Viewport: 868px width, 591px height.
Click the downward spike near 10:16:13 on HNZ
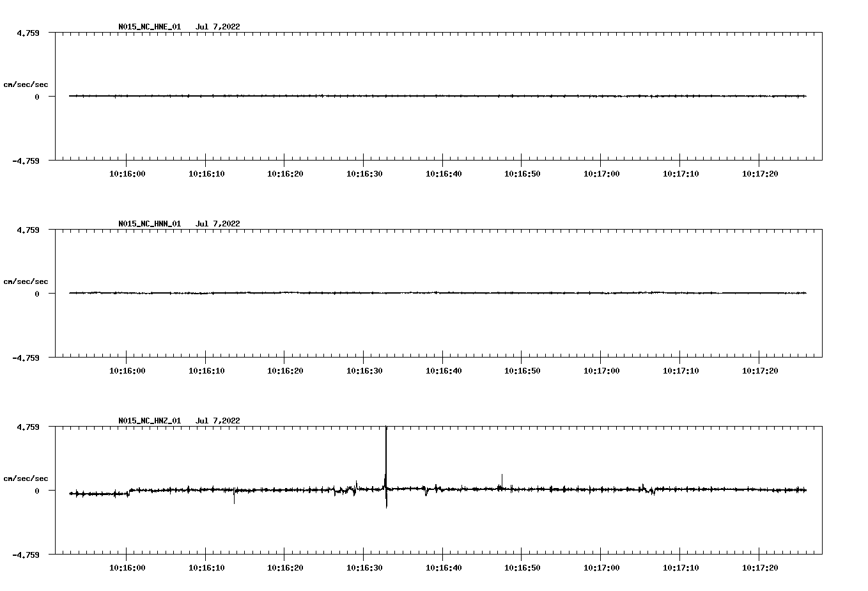pyautogui.click(x=234, y=497)
